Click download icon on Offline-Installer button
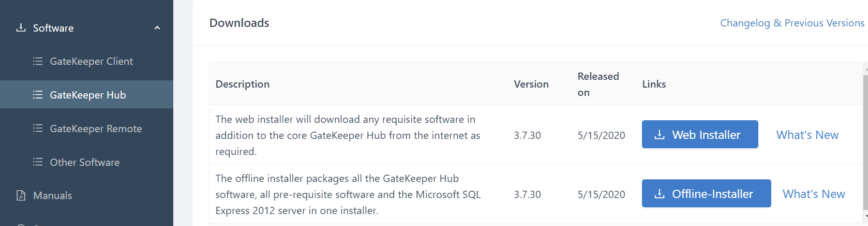Screen dimensions: 868x226 pos(660,194)
